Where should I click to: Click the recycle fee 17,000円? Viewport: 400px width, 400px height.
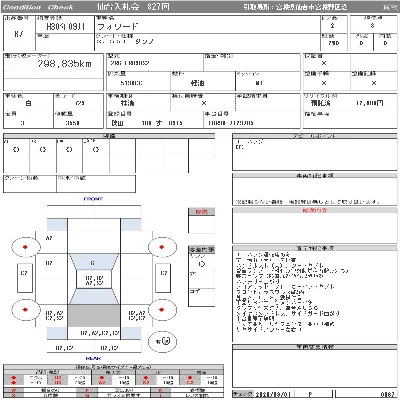tap(369, 103)
